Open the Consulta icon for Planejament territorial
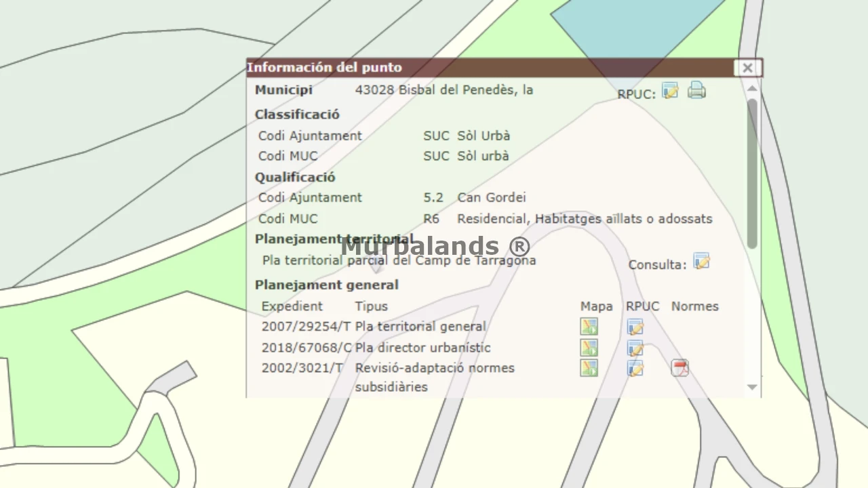This screenshot has width=868, height=488. pos(701,262)
